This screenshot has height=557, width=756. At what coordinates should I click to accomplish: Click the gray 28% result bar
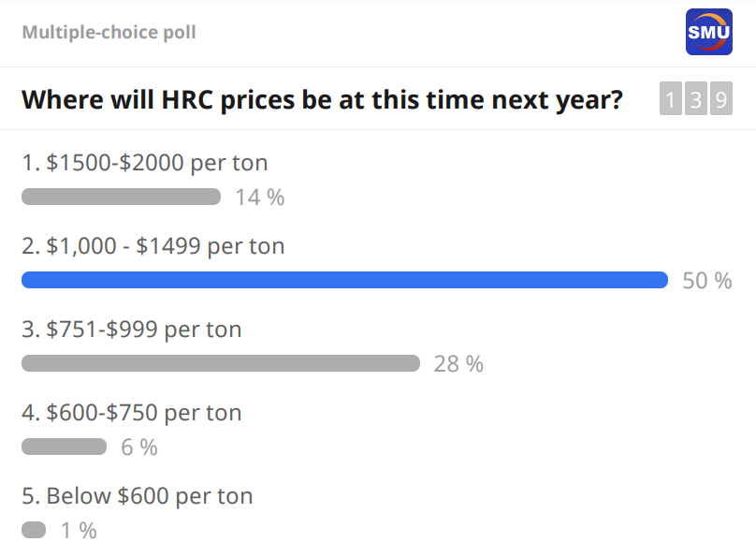click(220, 363)
